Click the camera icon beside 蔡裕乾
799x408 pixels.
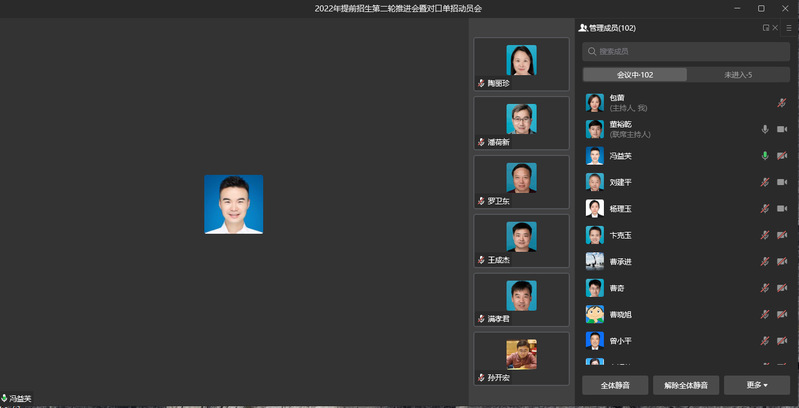[782, 129]
